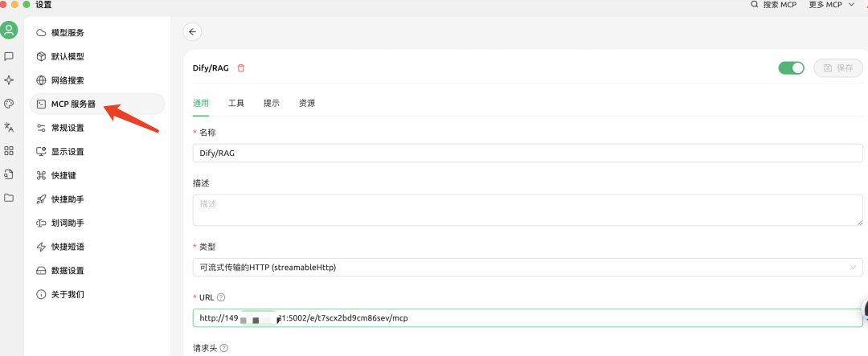Screen dimensions: 868x356
Task: Open 快捷短语 settings
Action: click(x=97, y=247)
